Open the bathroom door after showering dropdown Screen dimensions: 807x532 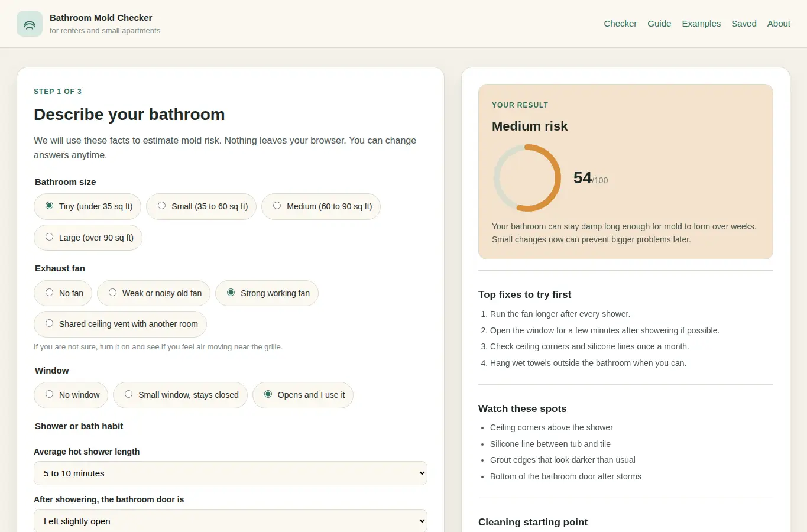point(231,521)
